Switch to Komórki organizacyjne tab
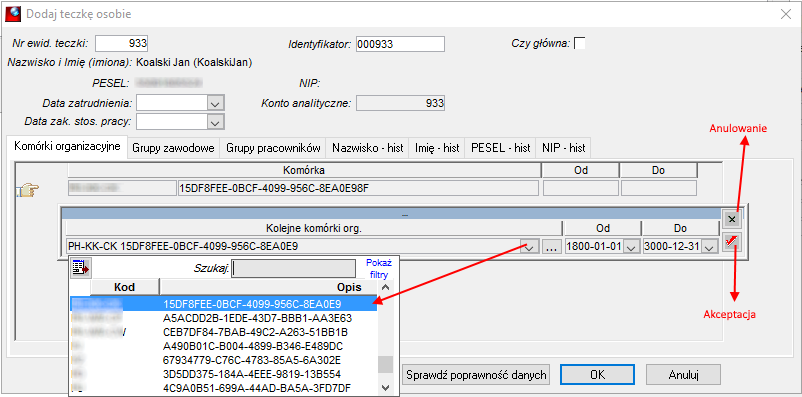The width and height of the screenshot is (802, 397). pyautogui.click(x=68, y=147)
